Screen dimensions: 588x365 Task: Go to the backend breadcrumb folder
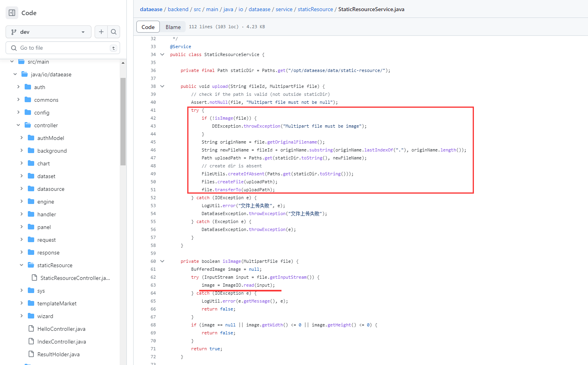[178, 9]
